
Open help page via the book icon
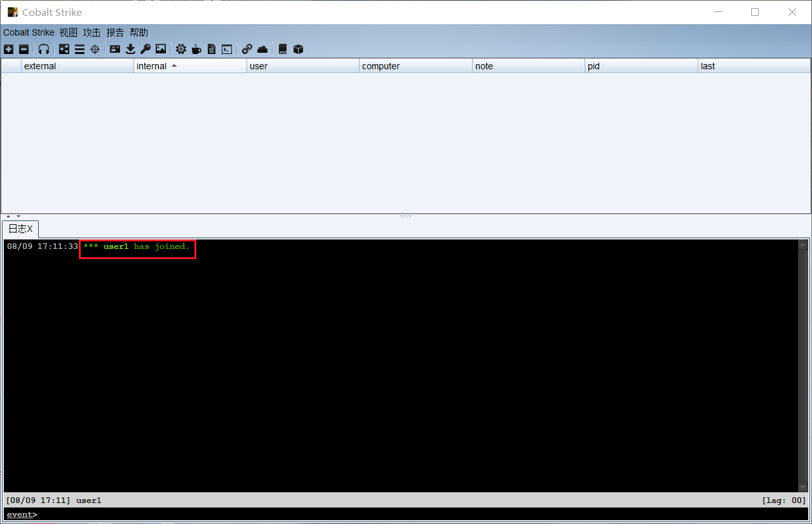coord(283,49)
